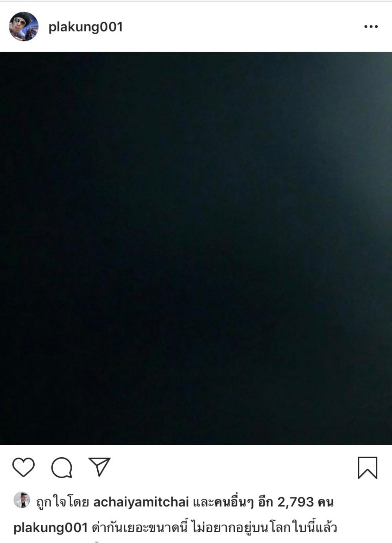Screen dimensions: 392x543
Task: Show the list of คนอื่นๆ who liked
Action: pyautogui.click(x=234, y=502)
